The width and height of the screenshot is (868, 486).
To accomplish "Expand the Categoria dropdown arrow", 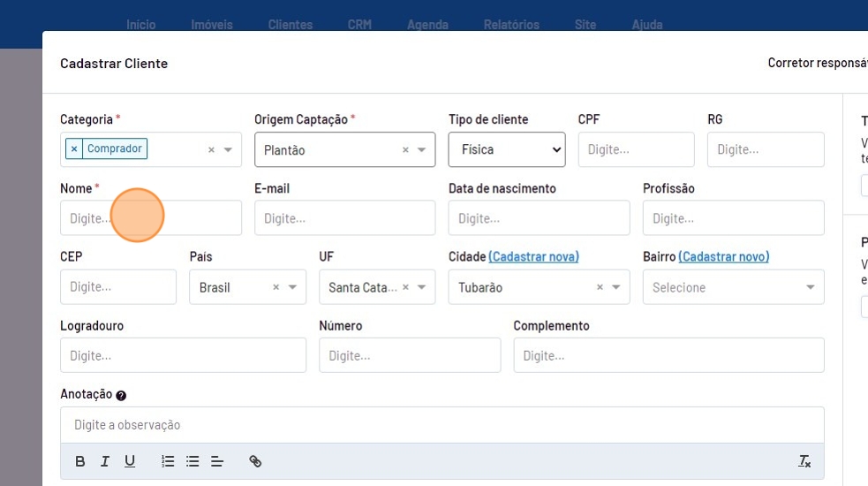I will tap(228, 150).
